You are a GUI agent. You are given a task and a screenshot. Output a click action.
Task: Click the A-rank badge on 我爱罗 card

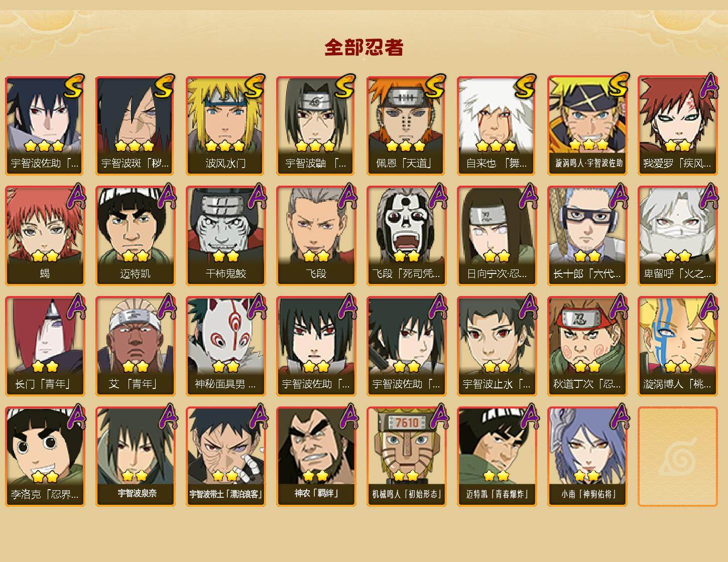(x=708, y=85)
